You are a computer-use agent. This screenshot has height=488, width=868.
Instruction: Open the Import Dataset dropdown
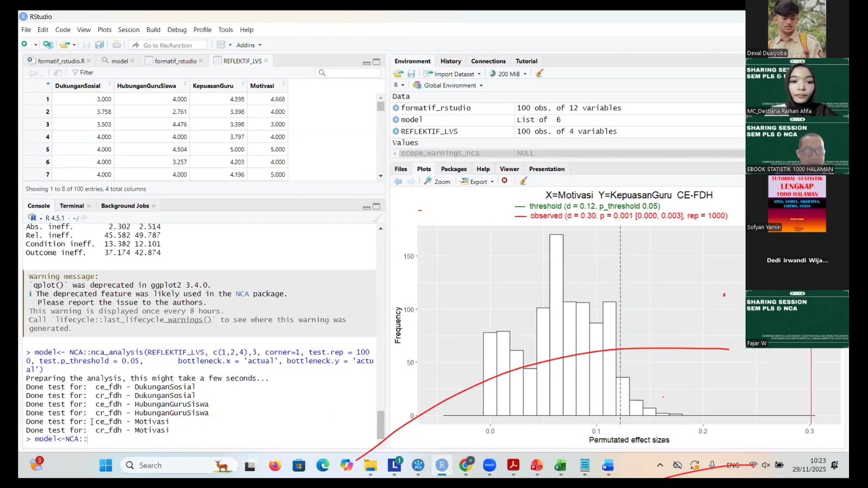click(452, 74)
